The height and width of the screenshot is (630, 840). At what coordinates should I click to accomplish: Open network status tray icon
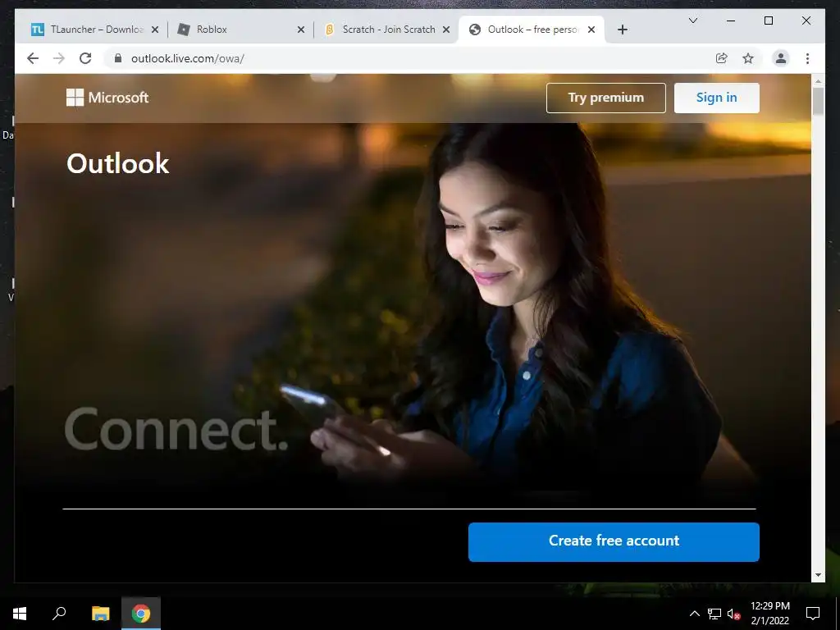(x=714, y=614)
